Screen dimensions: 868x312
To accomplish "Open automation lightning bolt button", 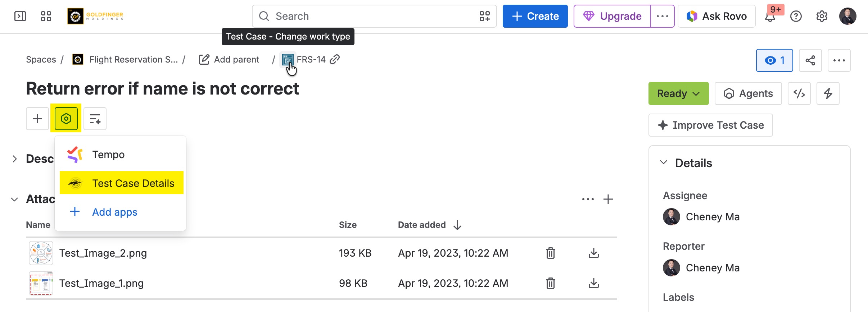I will pyautogui.click(x=828, y=93).
